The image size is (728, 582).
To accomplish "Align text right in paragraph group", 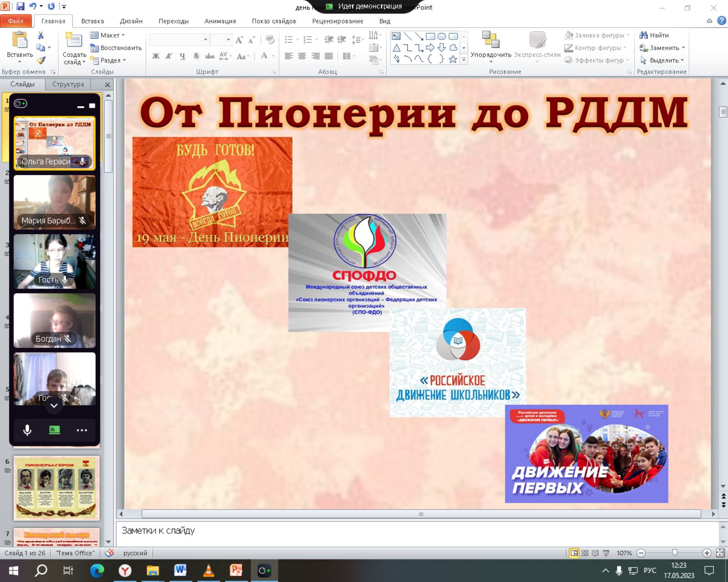I will (x=315, y=56).
